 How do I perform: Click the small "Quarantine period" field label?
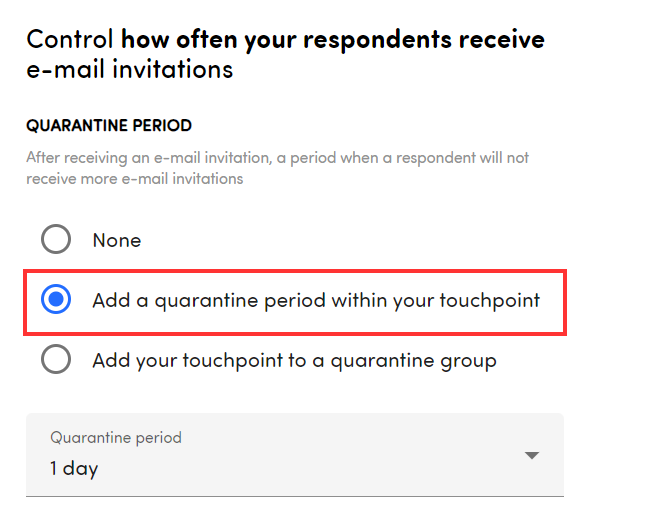116,438
